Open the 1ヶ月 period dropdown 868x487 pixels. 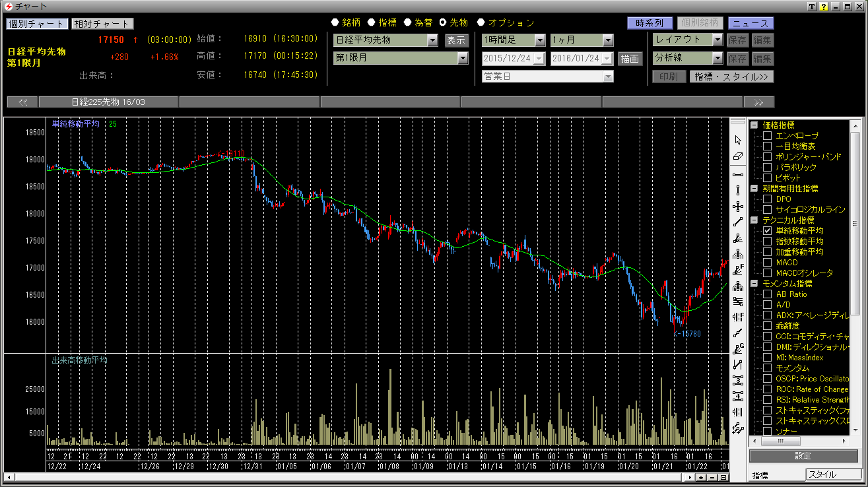coord(608,40)
